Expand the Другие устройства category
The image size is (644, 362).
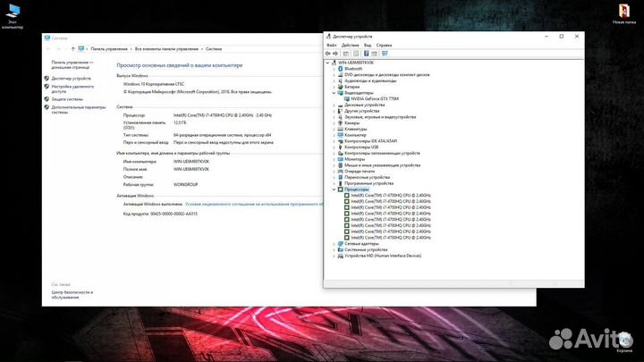[x=334, y=111]
